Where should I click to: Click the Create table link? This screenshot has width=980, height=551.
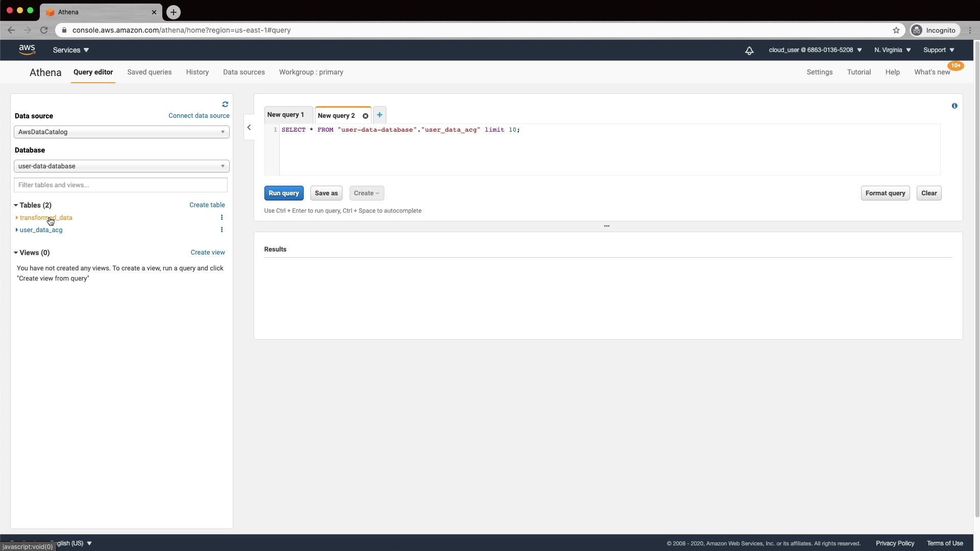tap(207, 205)
